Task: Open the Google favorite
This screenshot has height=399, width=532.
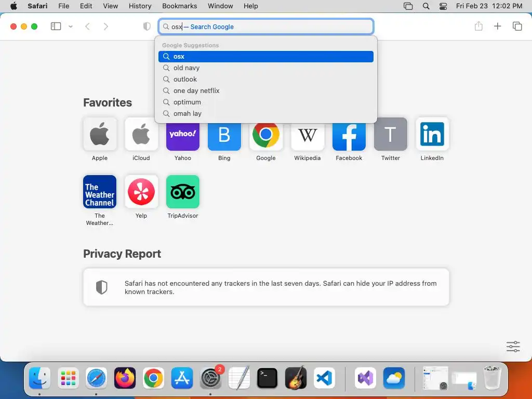Action: pyautogui.click(x=266, y=137)
